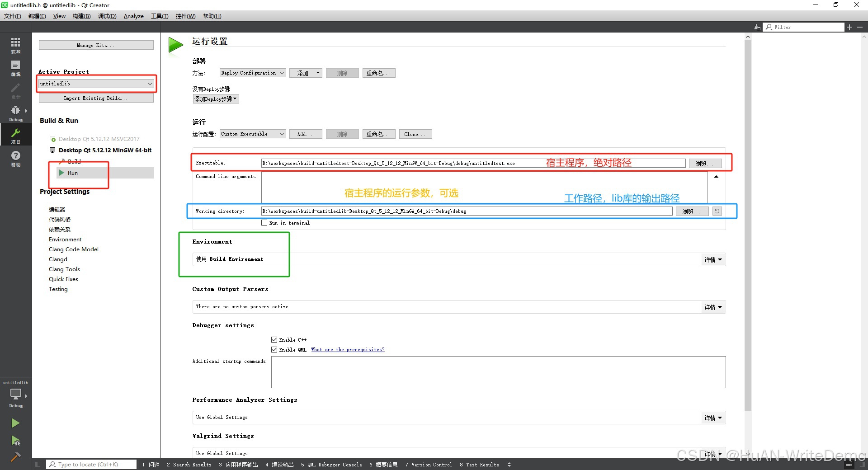This screenshot has height=470, width=868.
Task: Open 'What are the prerequisites?' link
Action: 348,349
